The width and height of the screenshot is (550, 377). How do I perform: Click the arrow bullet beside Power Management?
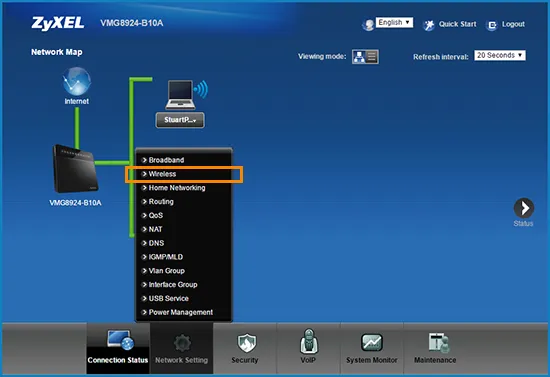[x=144, y=312]
